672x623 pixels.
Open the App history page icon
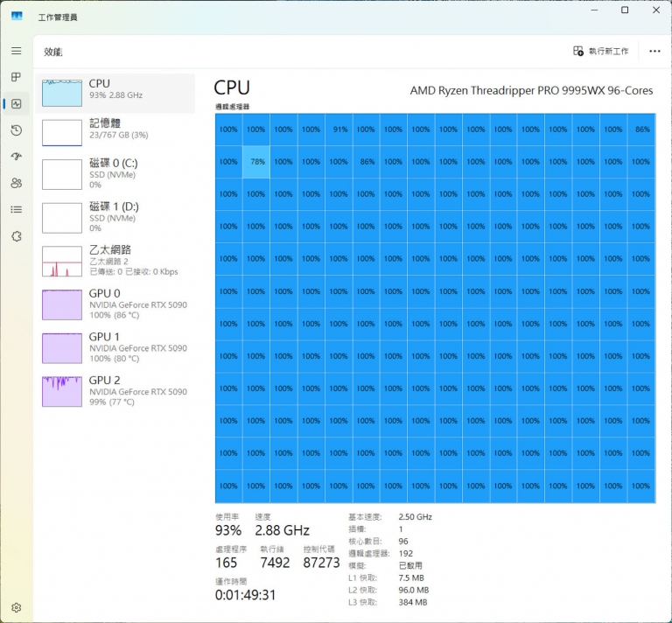click(x=16, y=130)
